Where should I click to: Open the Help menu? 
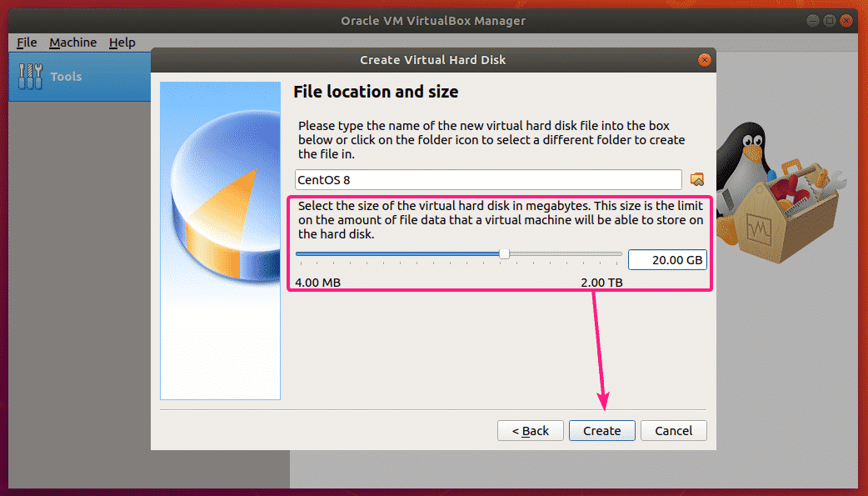(x=122, y=43)
